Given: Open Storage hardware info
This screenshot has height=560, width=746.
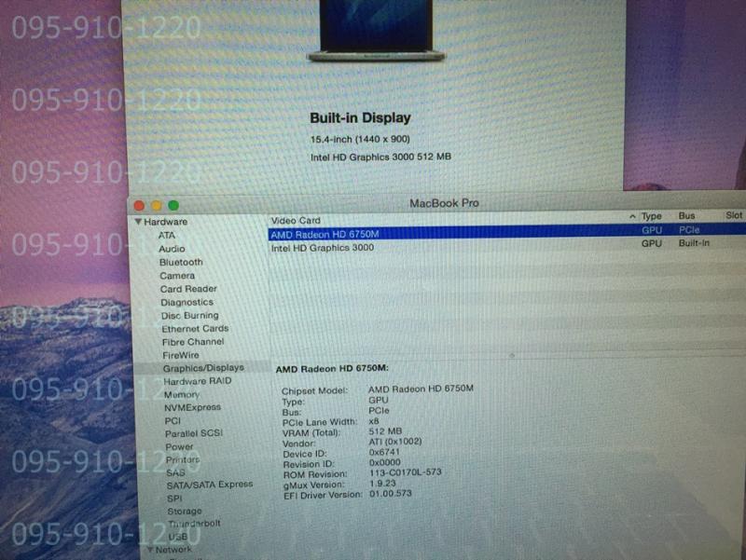Looking at the screenshot, I should point(185,511).
